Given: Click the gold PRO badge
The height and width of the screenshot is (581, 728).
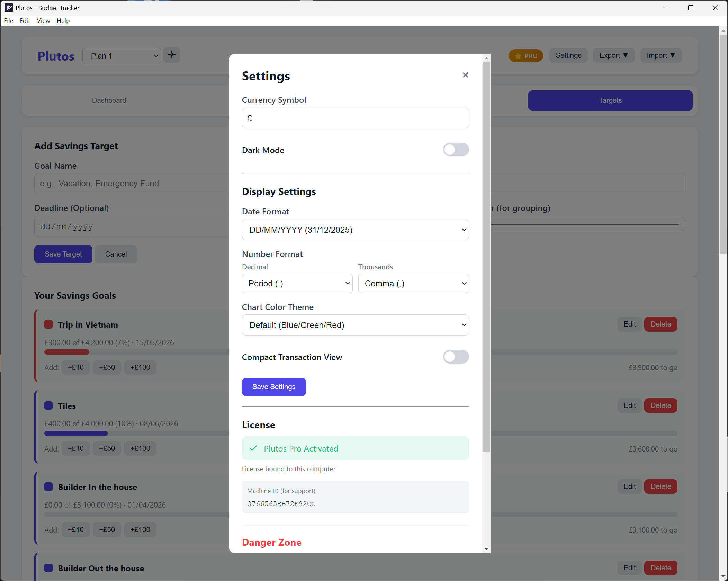Looking at the screenshot, I should point(525,55).
